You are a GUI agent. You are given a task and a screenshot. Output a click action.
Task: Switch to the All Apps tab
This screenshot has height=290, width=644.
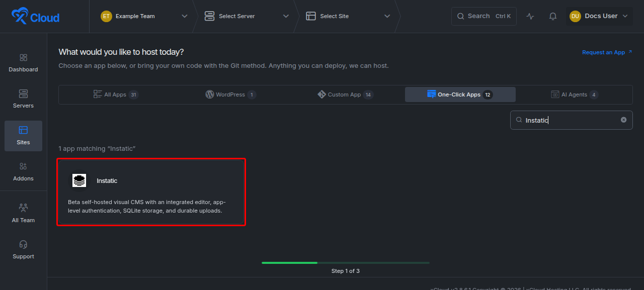115,94
